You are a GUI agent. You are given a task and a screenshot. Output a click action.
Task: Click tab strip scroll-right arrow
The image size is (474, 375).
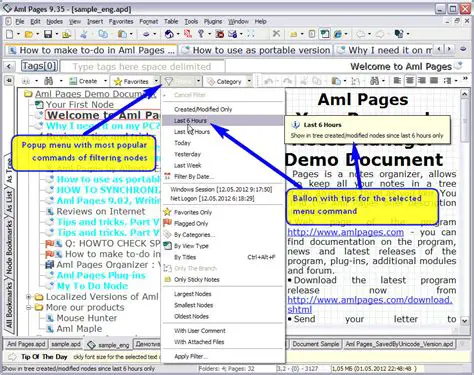[449, 49]
